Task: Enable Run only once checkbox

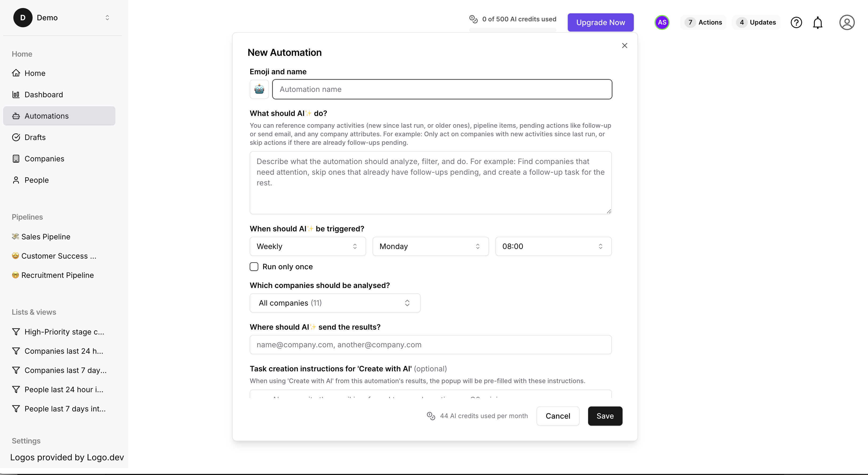Action: (254, 267)
